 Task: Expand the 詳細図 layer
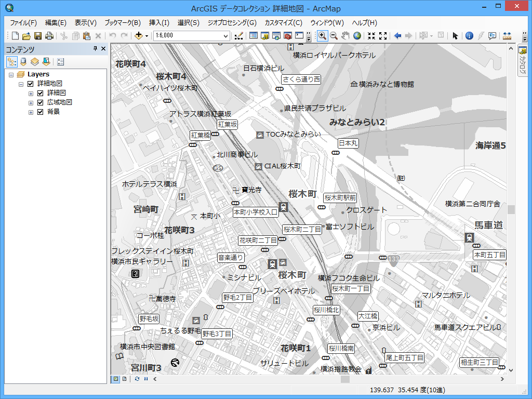(x=31, y=94)
